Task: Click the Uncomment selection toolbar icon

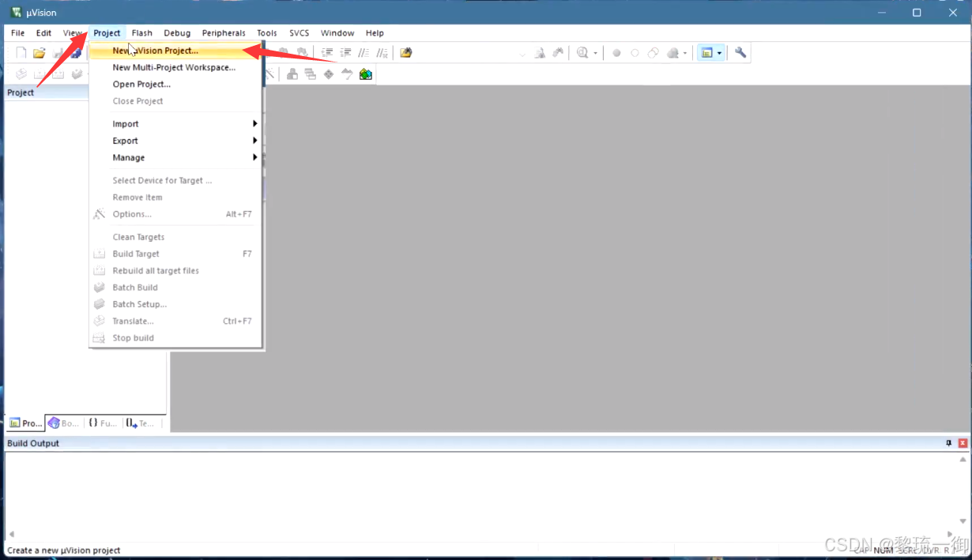Action: coord(382,53)
